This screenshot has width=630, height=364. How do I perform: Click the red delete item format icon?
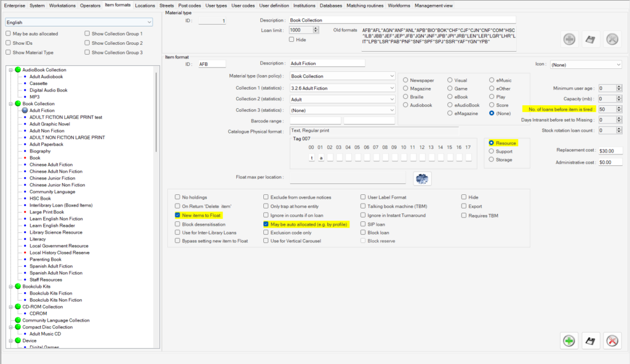pyautogui.click(x=611, y=341)
